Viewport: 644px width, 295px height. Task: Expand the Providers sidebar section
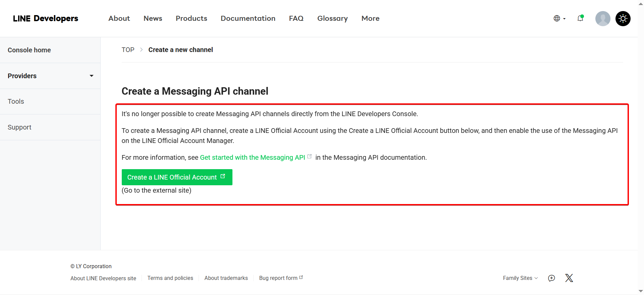[50, 76]
